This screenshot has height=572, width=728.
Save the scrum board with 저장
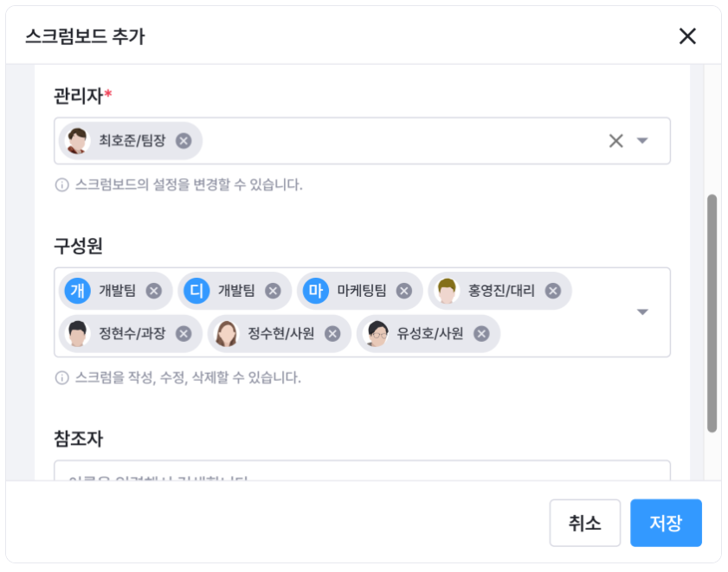pos(666,523)
